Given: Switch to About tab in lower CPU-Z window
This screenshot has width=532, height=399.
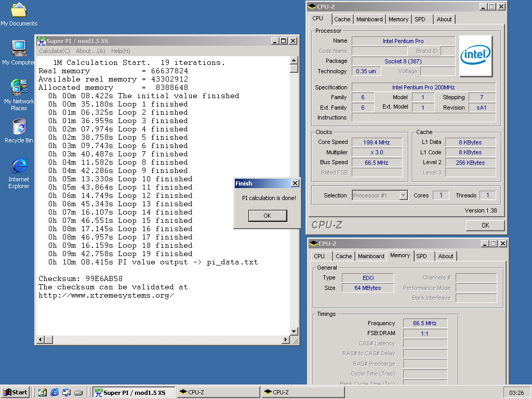Looking at the screenshot, I should [445, 256].
